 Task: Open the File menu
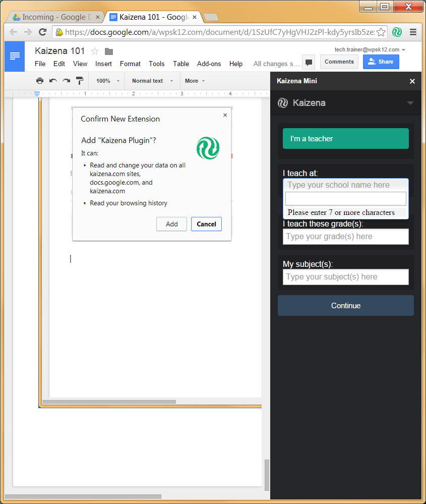(x=40, y=64)
